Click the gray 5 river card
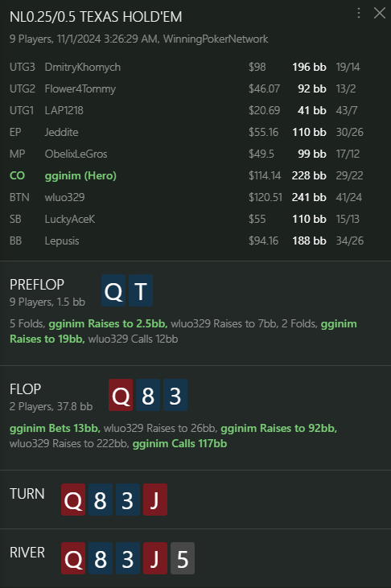 [x=183, y=558]
